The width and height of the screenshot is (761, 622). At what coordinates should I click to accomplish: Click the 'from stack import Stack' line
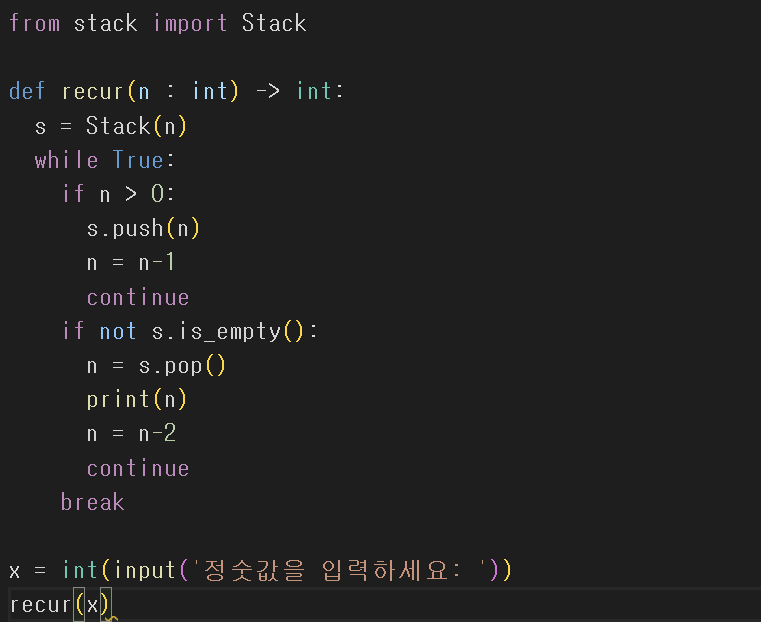pos(158,23)
